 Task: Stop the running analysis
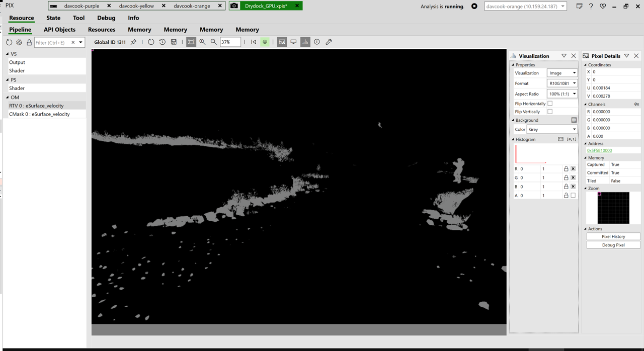[474, 7]
